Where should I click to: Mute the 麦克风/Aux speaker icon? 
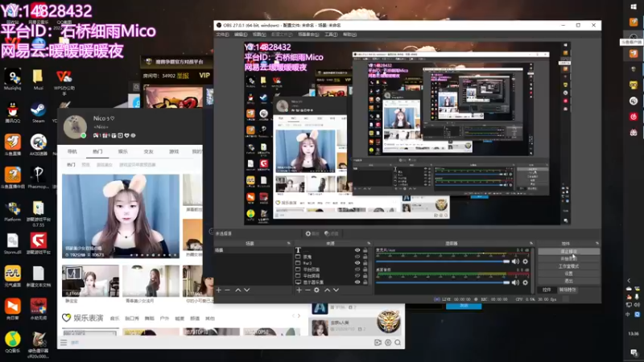tap(515, 261)
